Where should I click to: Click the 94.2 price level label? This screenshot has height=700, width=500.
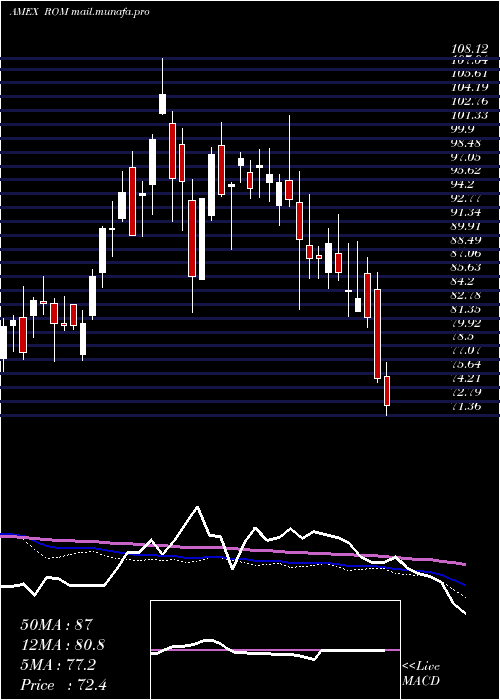coord(462,184)
